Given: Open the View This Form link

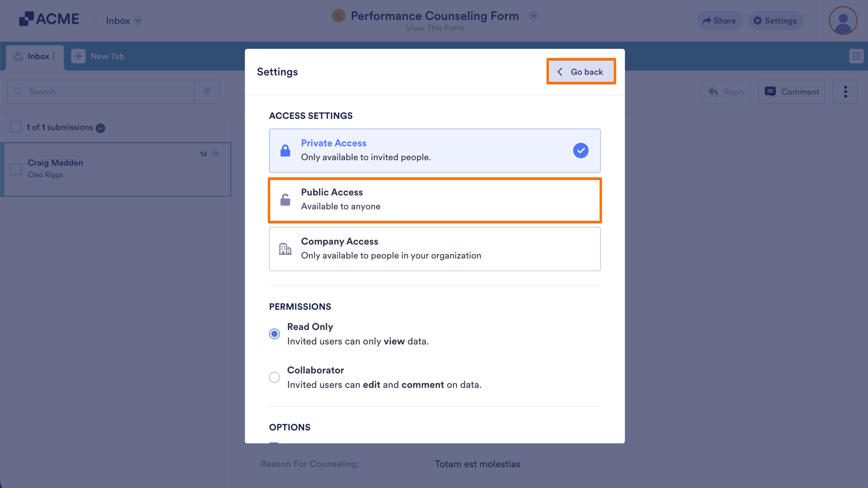Looking at the screenshot, I should click(x=435, y=28).
